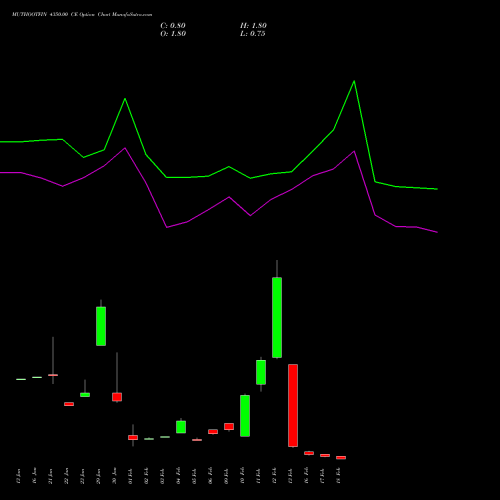Click the '17 Feb' date axis label

[x=322, y=476]
